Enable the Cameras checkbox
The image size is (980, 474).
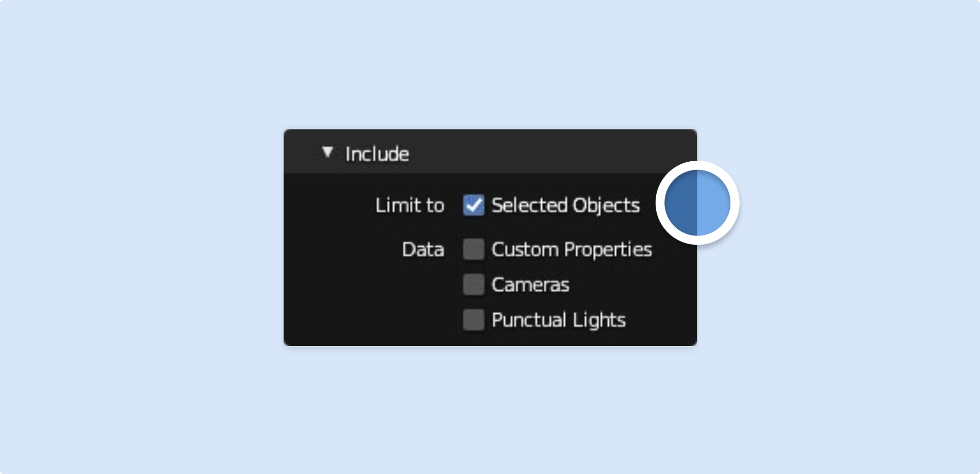[474, 285]
